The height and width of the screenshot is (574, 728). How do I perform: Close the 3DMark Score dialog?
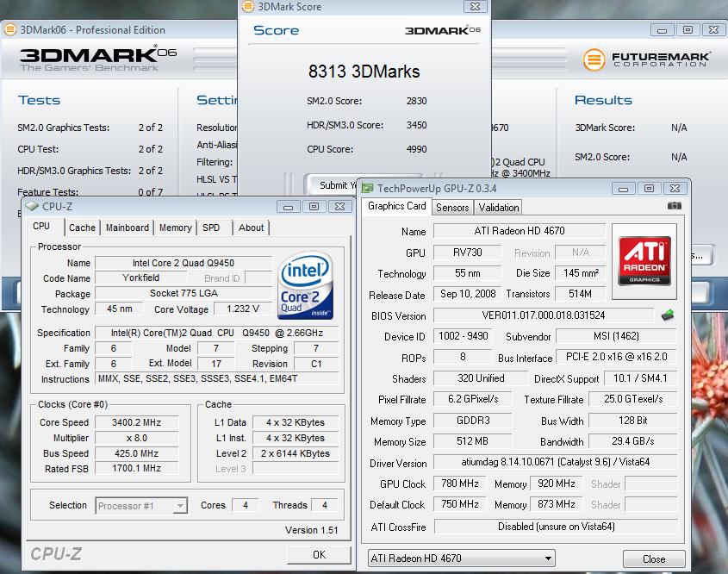(475, 7)
